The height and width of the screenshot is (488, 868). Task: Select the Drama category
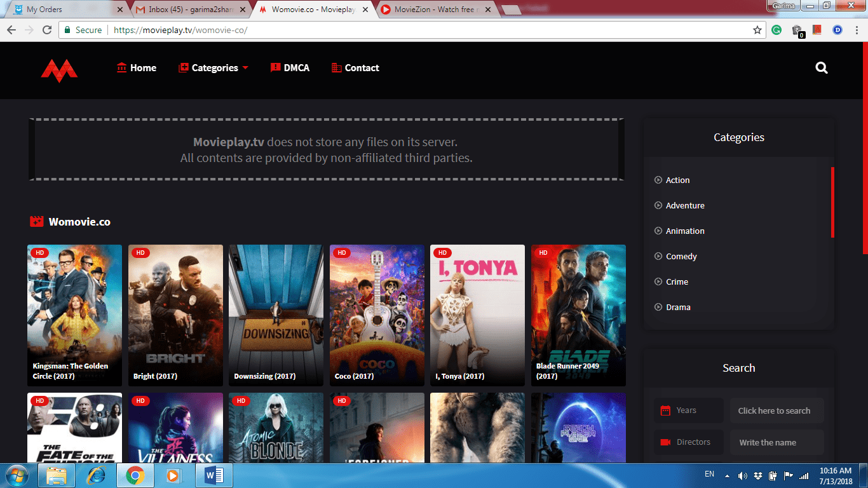click(x=672, y=307)
